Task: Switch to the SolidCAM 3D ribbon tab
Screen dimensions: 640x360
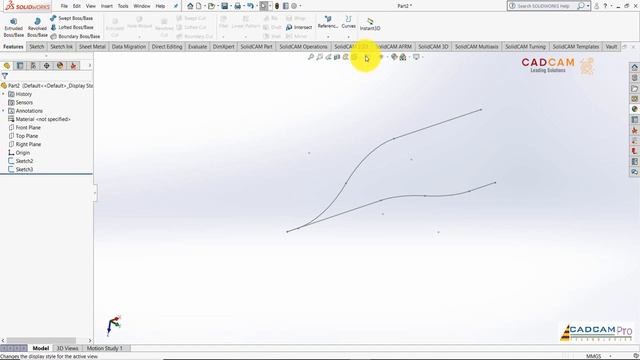Action: pyautogui.click(x=433, y=47)
